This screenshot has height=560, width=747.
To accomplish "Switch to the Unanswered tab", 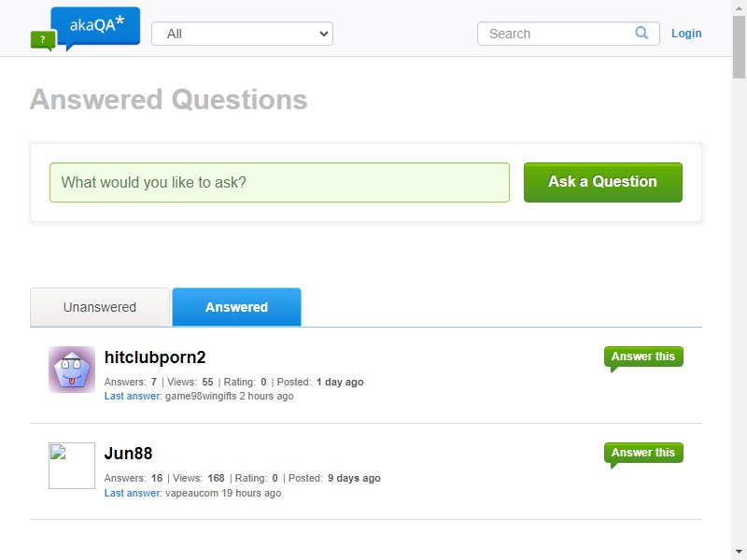I will (x=100, y=307).
